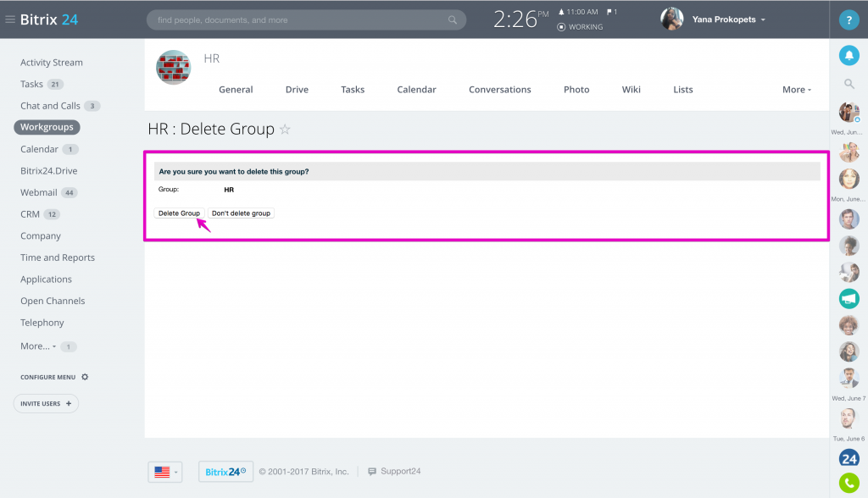Click the alarm bell 11:00 AM indicator
868x498 pixels.
pos(578,12)
